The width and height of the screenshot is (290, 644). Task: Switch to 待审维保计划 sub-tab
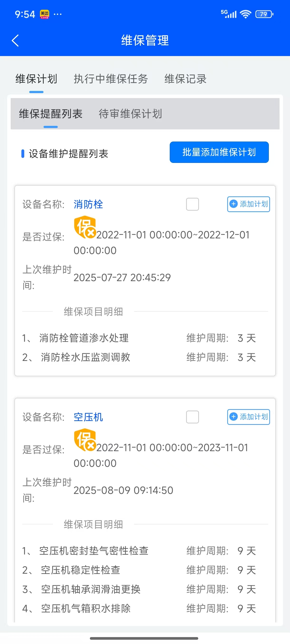[130, 114]
